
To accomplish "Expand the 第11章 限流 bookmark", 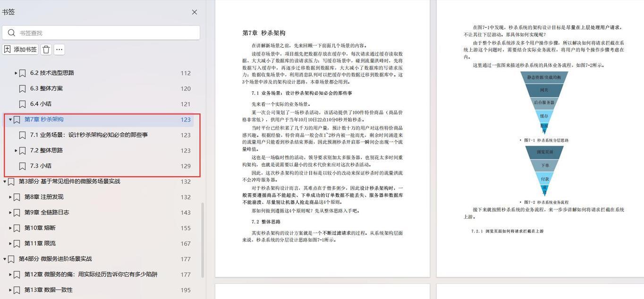I will 10,244.
